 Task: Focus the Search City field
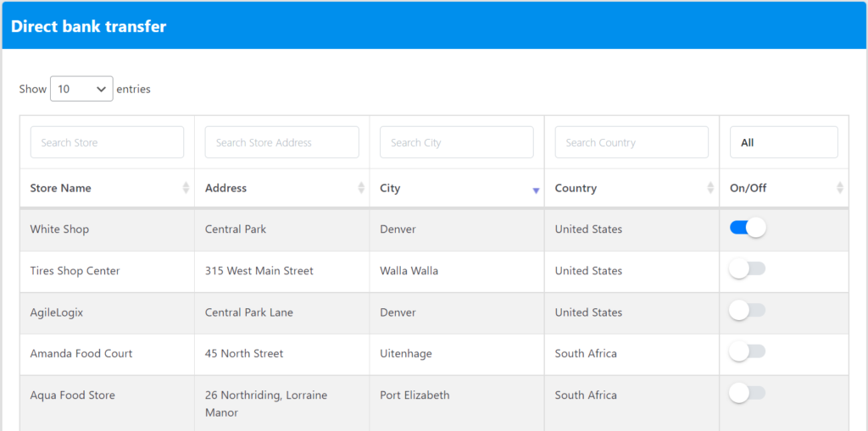click(457, 142)
